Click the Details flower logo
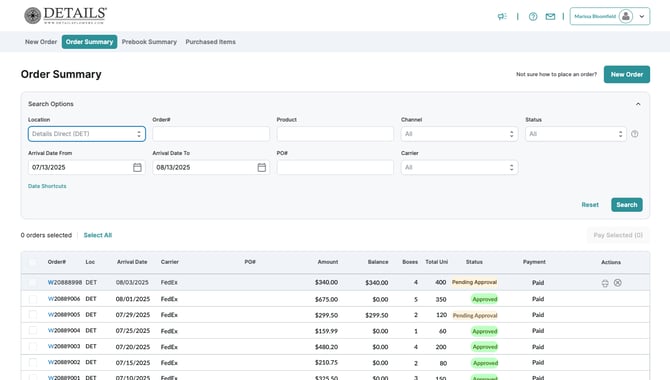This screenshot has height=380, width=670. (x=32, y=16)
